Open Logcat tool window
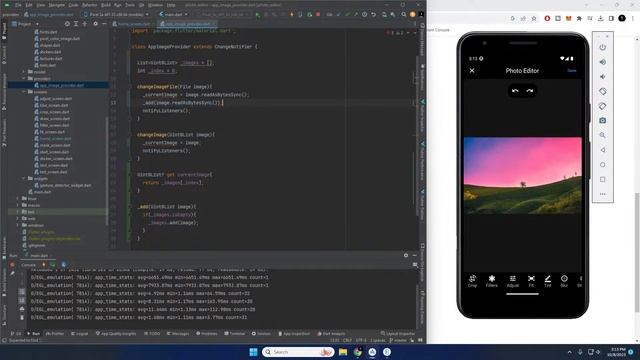 point(80,333)
